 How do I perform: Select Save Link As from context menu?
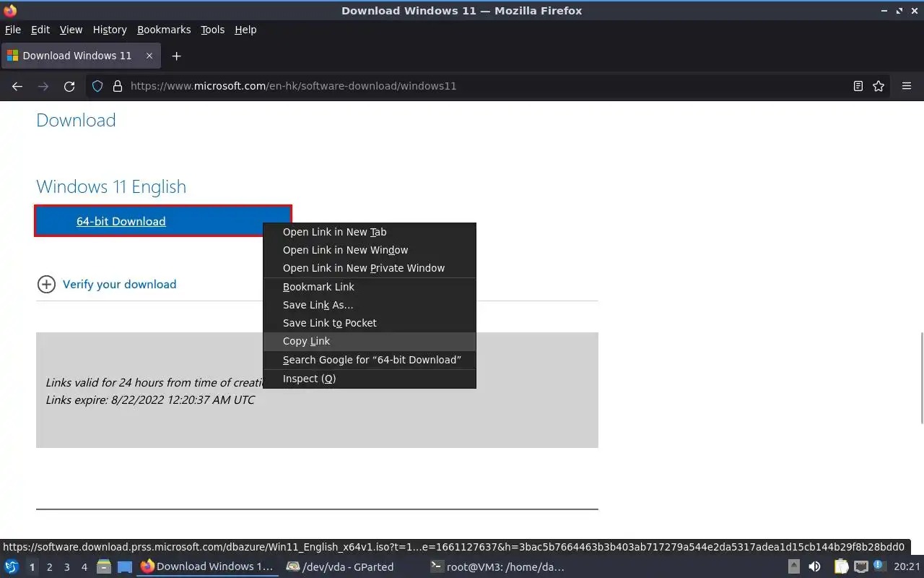(x=370, y=305)
